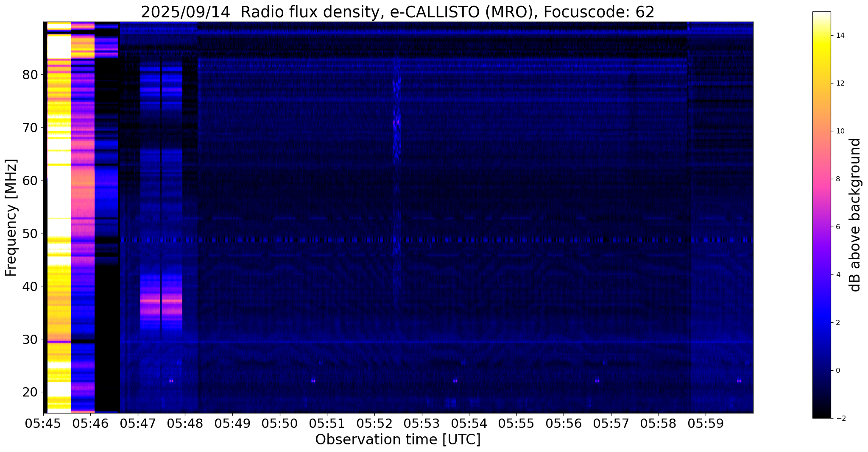Click the pink dot near 22 MHz at 05:50:40

313,381
